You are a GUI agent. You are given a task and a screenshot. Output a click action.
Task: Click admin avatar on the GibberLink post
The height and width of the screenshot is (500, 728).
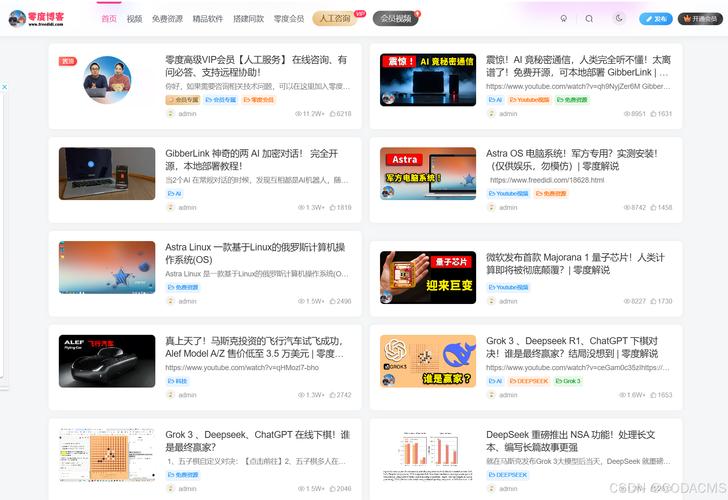pyautogui.click(x=170, y=208)
